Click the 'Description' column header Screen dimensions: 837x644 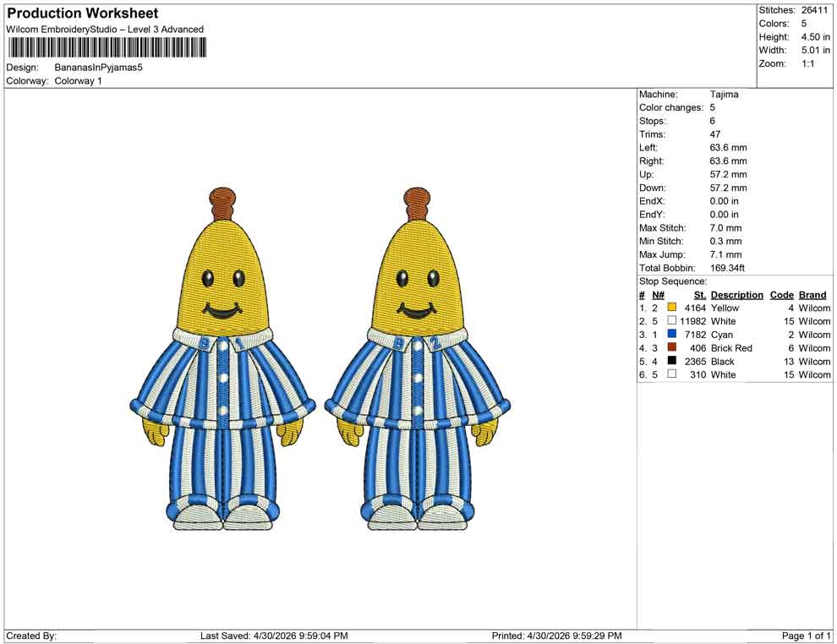[737, 294]
